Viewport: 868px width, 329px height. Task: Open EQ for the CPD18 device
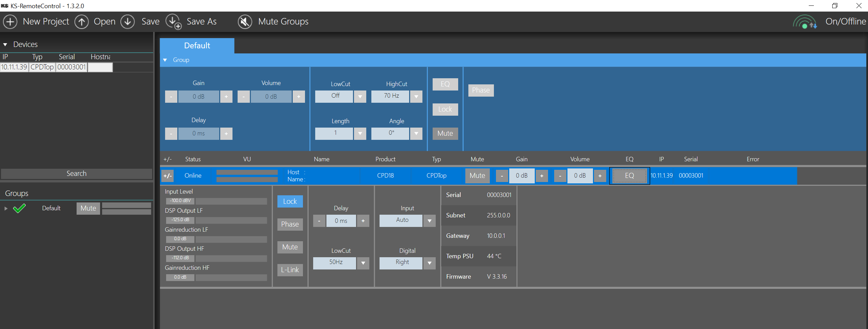(629, 176)
